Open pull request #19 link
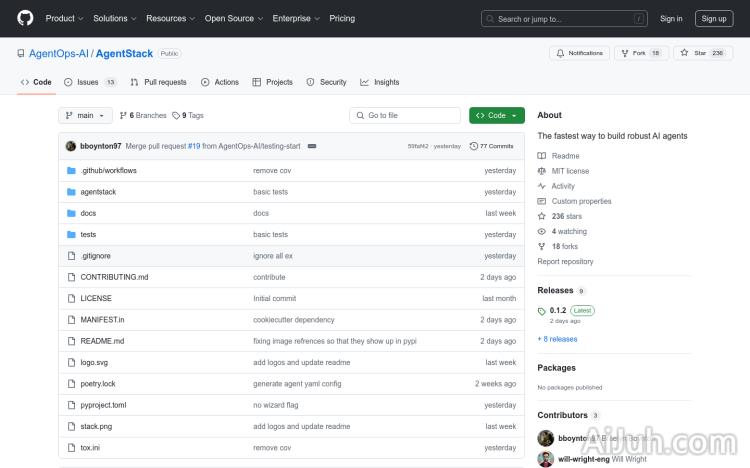The height and width of the screenshot is (468, 750). pyautogui.click(x=194, y=146)
